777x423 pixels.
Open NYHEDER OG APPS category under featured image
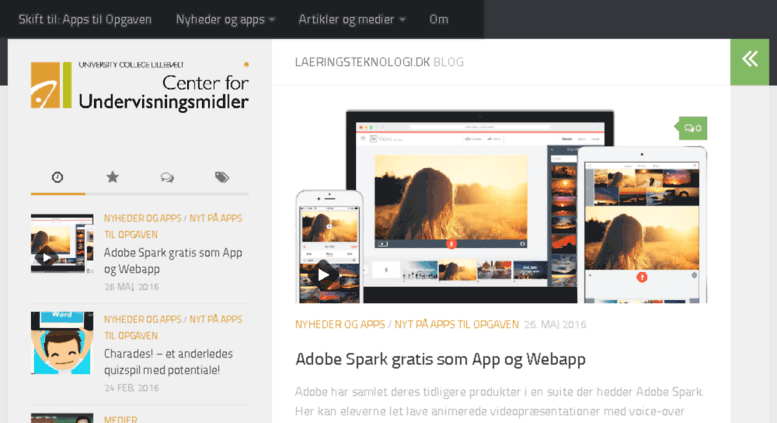tap(340, 324)
